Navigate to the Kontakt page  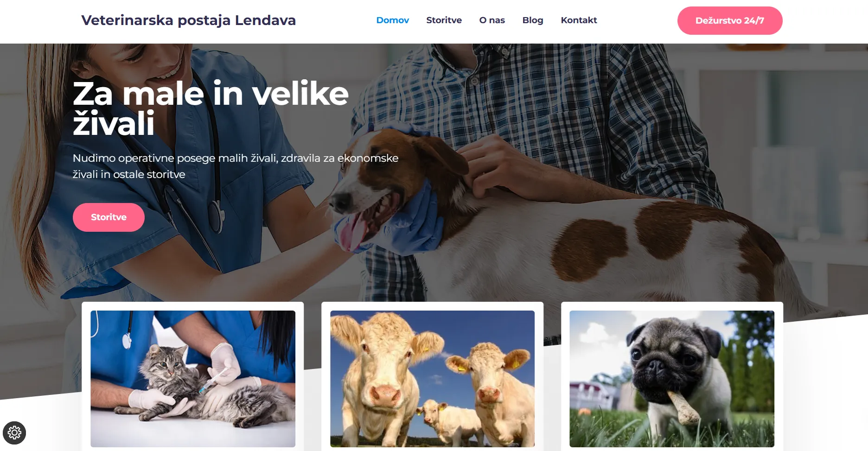click(x=579, y=20)
